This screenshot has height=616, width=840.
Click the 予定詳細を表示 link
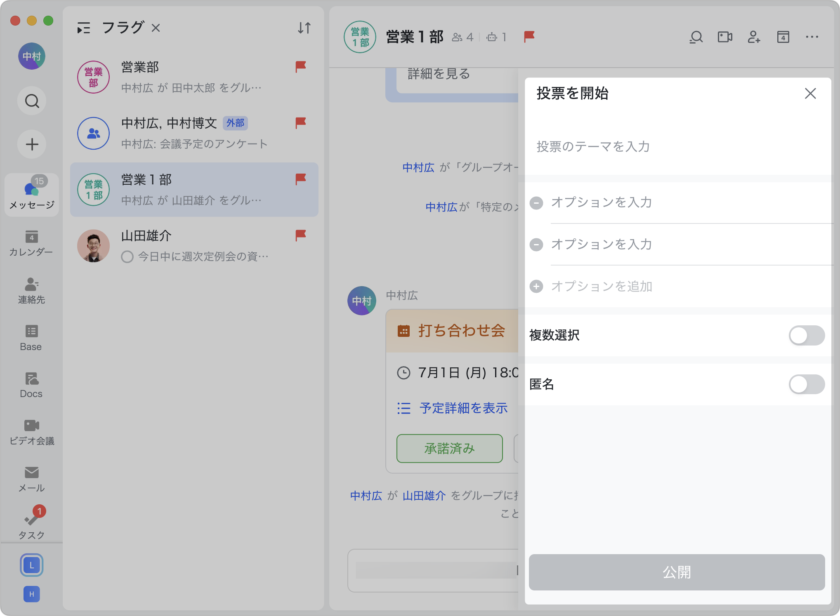point(463,408)
